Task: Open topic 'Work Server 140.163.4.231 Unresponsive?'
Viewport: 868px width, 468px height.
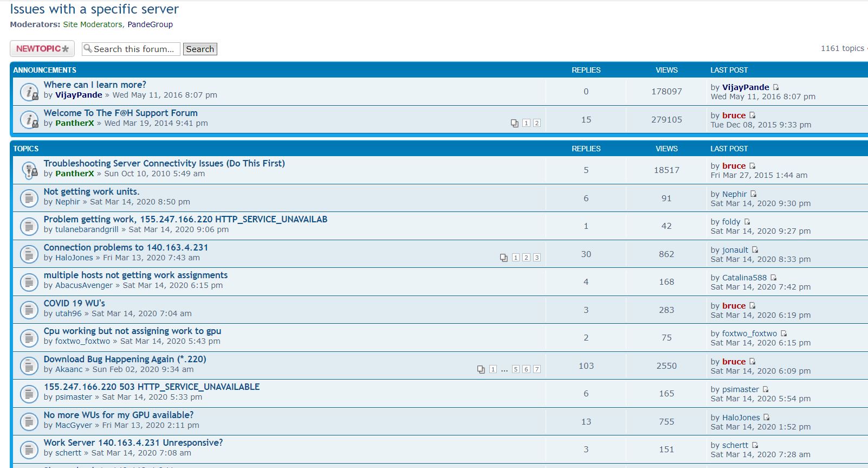Action: 133,443
